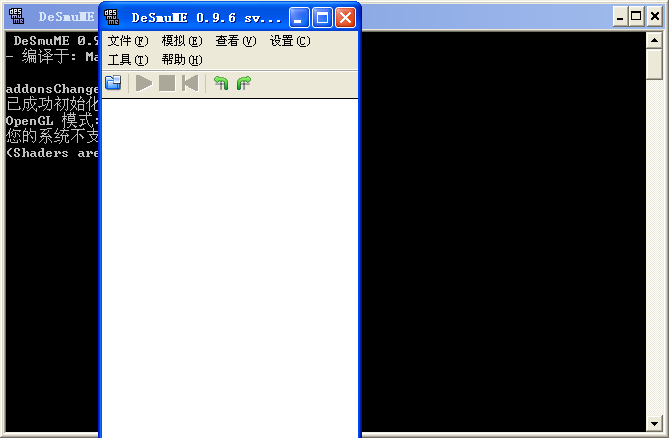Maximize the console window behind
The image size is (669, 438).
tap(636, 17)
